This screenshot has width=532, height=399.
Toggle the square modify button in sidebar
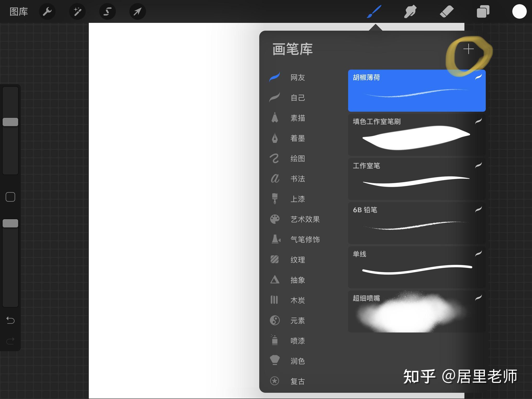pos(10,197)
